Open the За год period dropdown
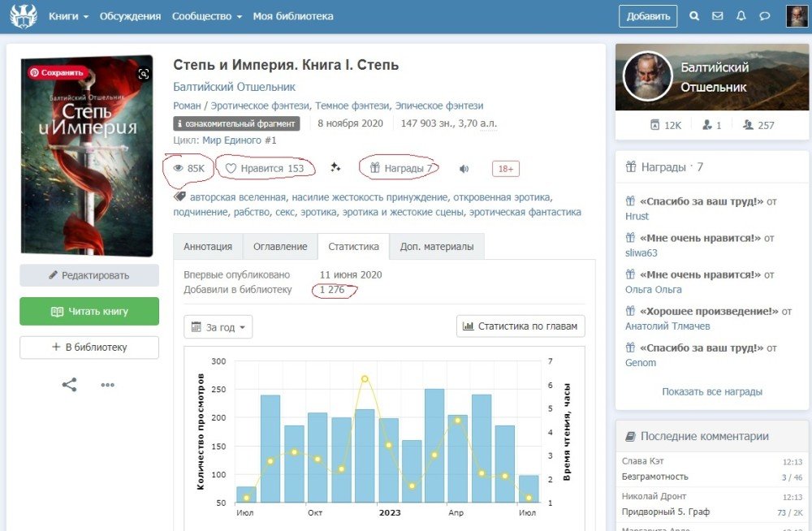 click(218, 327)
